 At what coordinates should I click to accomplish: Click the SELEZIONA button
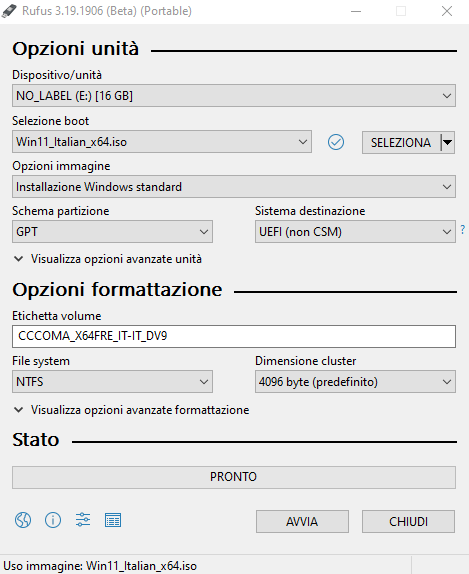(401, 142)
